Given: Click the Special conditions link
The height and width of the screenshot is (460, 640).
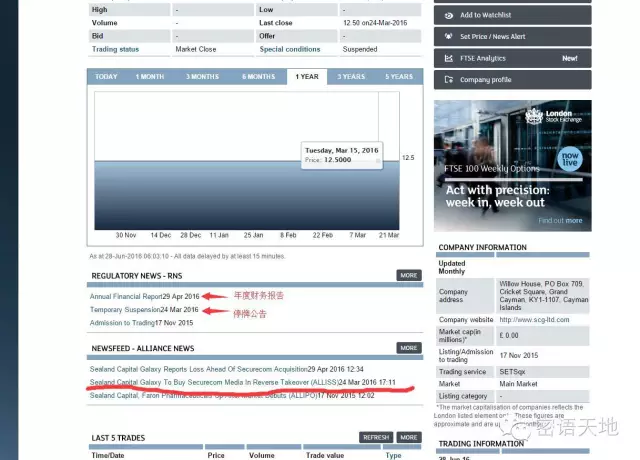Looking at the screenshot, I should click(290, 49).
